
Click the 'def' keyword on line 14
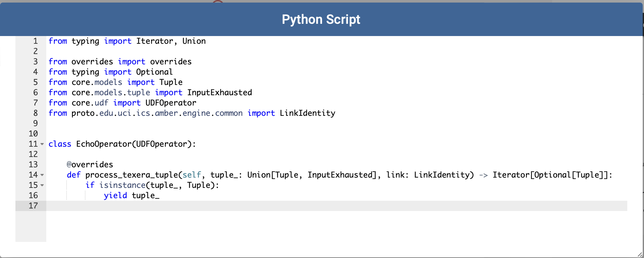[74, 175]
